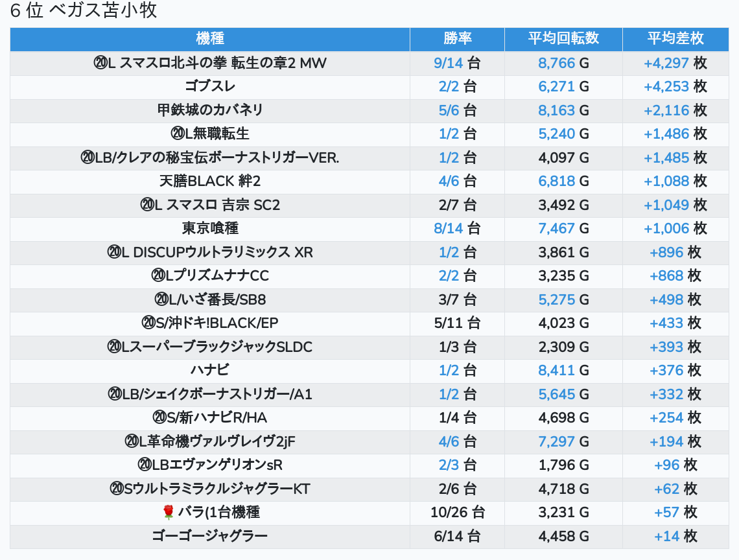The image size is (739, 560).
Task: Open the 6位 ベガス苫小牧 heading
Action: (x=84, y=11)
